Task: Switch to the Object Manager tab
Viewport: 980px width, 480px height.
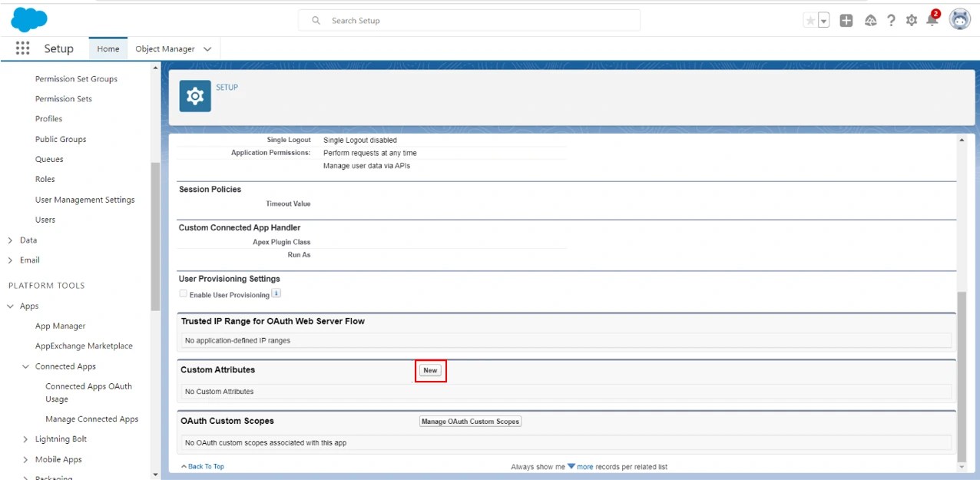Action: click(x=166, y=48)
